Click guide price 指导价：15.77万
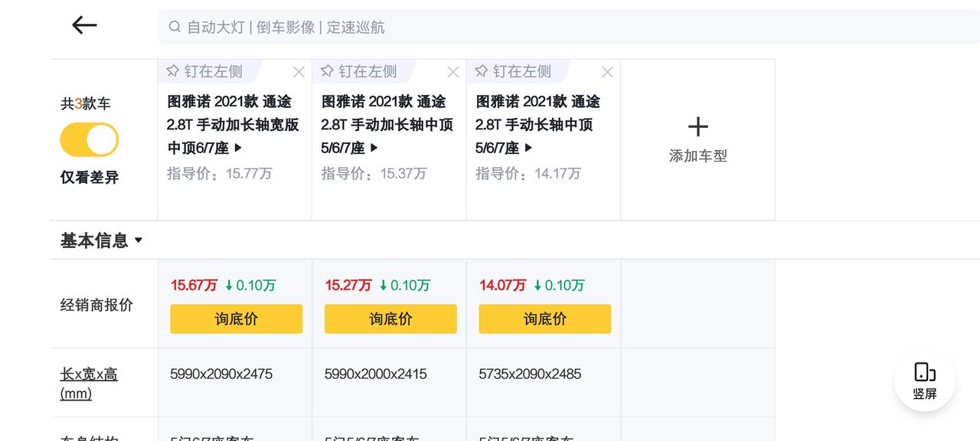 [220, 173]
